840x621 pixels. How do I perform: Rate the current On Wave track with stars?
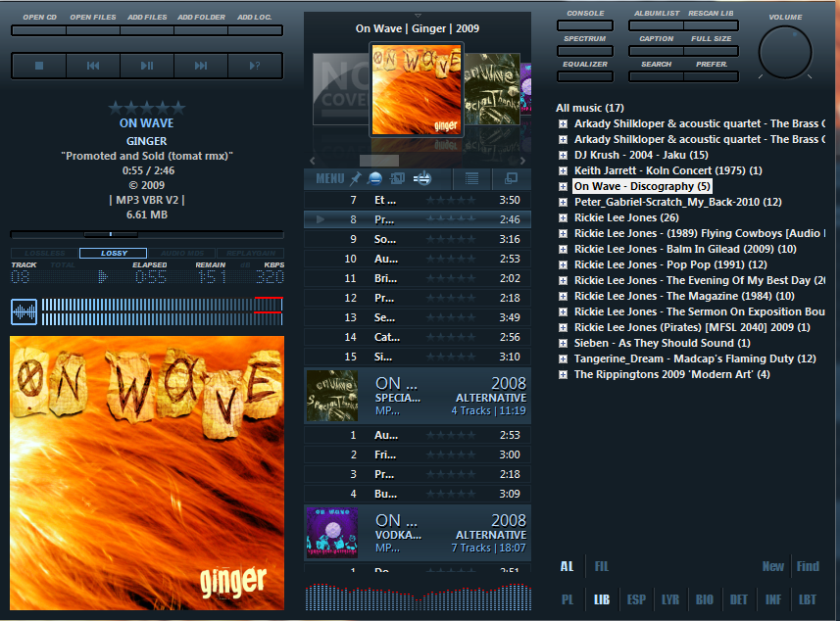coord(147,108)
